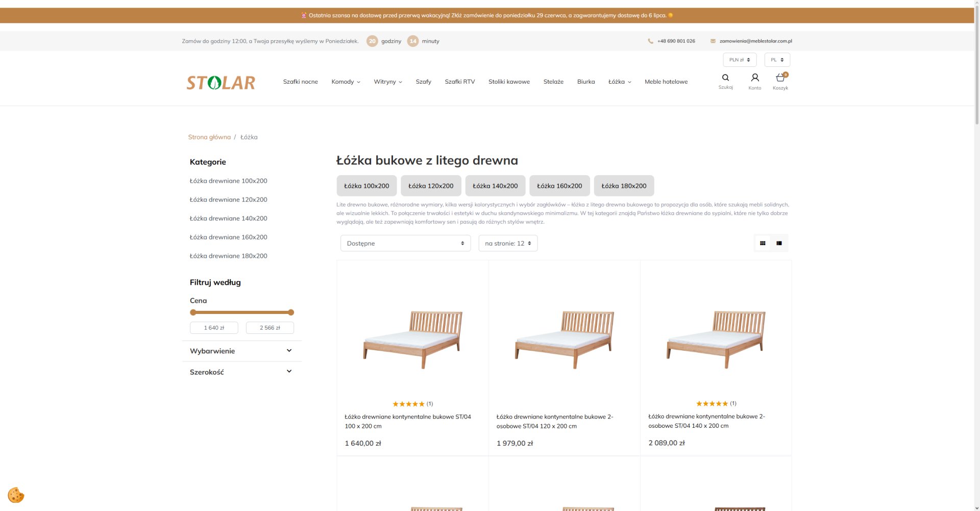This screenshot has height=511, width=980.
Task: Switch to list view layout
Action: point(779,243)
